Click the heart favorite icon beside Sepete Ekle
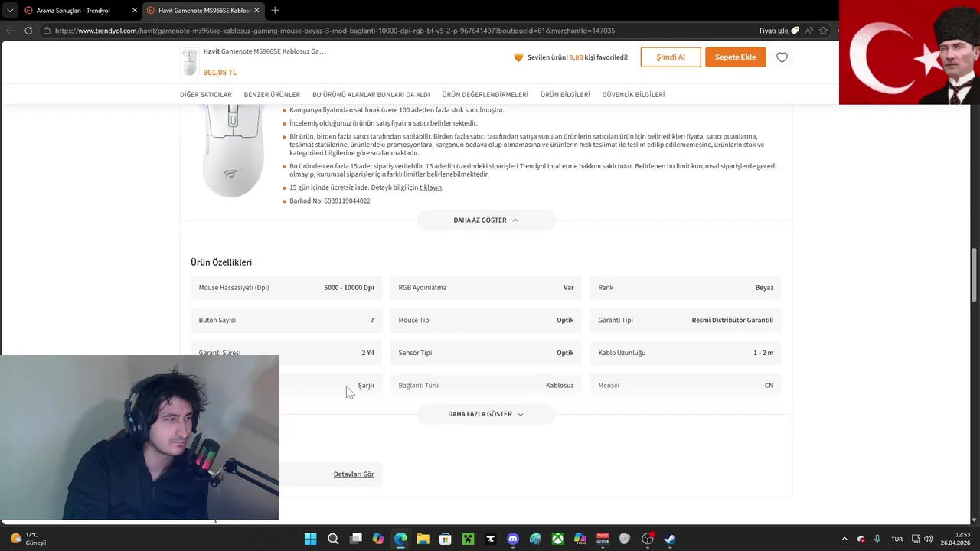Image resolution: width=980 pixels, height=551 pixels. click(782, 57)
